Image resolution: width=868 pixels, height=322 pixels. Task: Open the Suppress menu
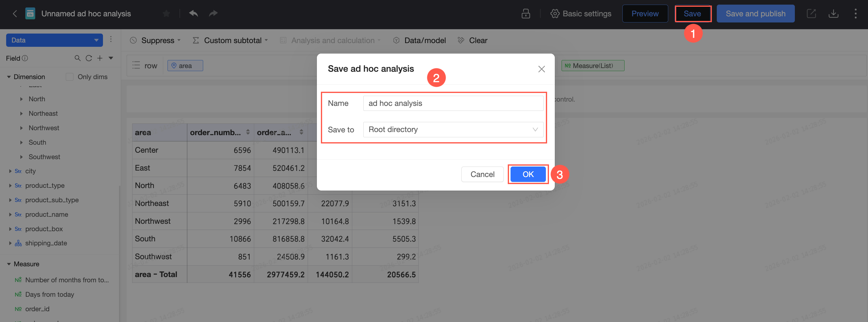pyautogui.click(x=156, y=40)
